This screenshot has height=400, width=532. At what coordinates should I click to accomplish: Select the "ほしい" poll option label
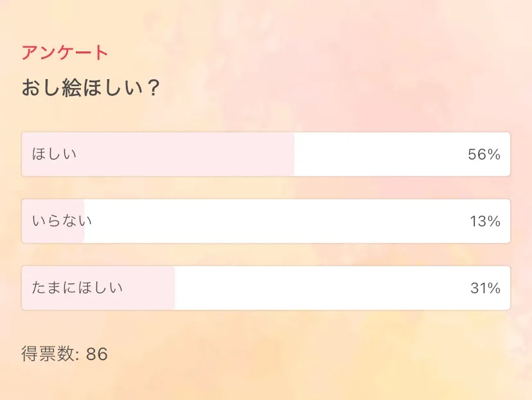54,154
